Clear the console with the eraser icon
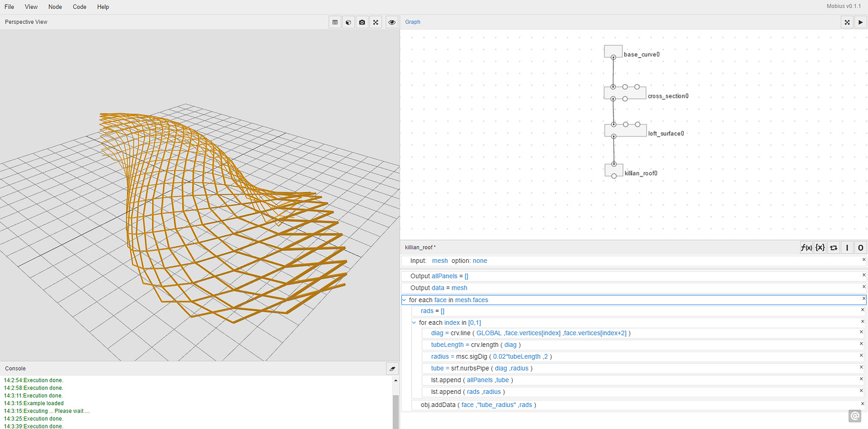The image size is (868, 429). [392, 368]
